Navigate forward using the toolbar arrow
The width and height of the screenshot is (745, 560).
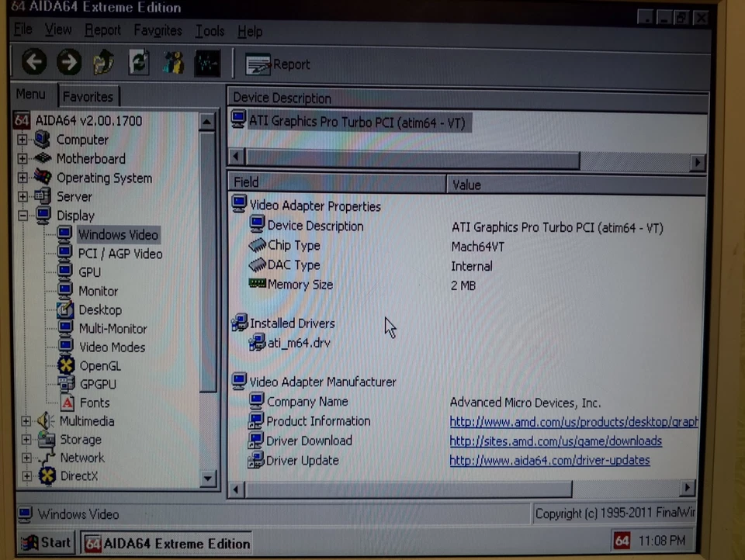69,62
